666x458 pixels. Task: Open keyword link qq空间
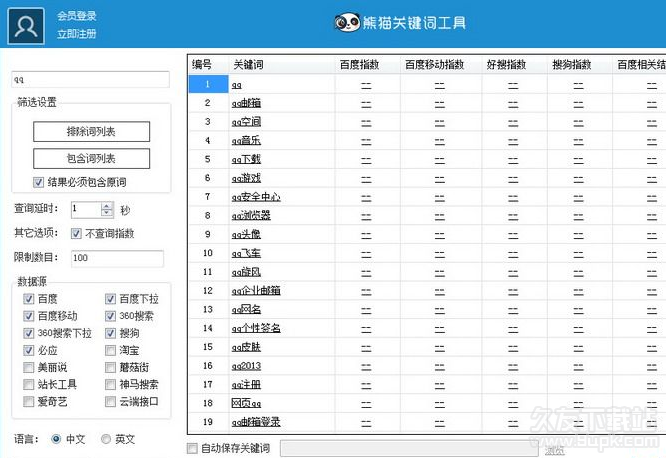coord(246,122)
